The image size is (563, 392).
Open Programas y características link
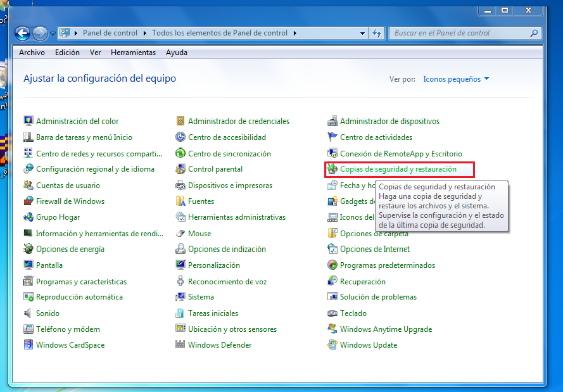(81, 282)
